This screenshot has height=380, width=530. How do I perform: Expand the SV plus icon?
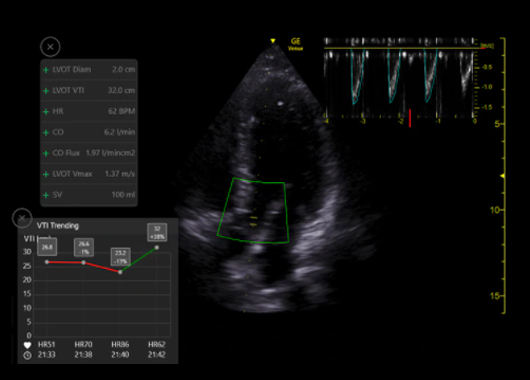46,195
